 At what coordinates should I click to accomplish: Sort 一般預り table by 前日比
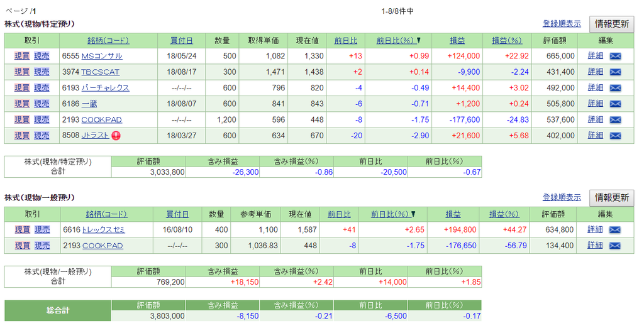[x=339, y=214]
